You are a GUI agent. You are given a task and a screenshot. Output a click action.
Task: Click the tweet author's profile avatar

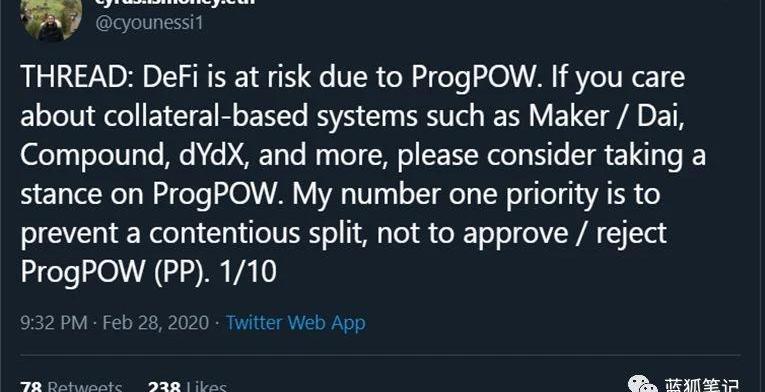pos(51,19)
